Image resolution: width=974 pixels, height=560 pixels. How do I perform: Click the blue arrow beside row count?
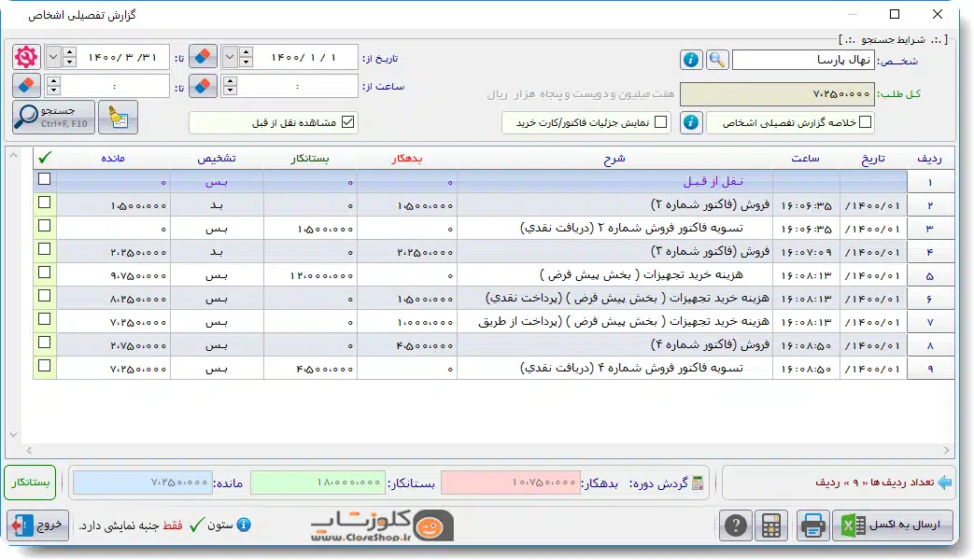(945, 483)
